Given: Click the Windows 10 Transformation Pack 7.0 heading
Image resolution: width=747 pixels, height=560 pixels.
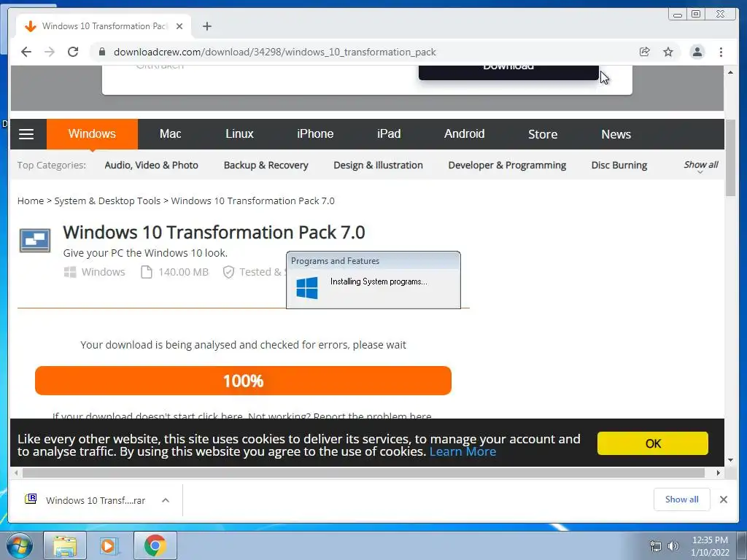Looking at the screenshot, I should [214, 233].
